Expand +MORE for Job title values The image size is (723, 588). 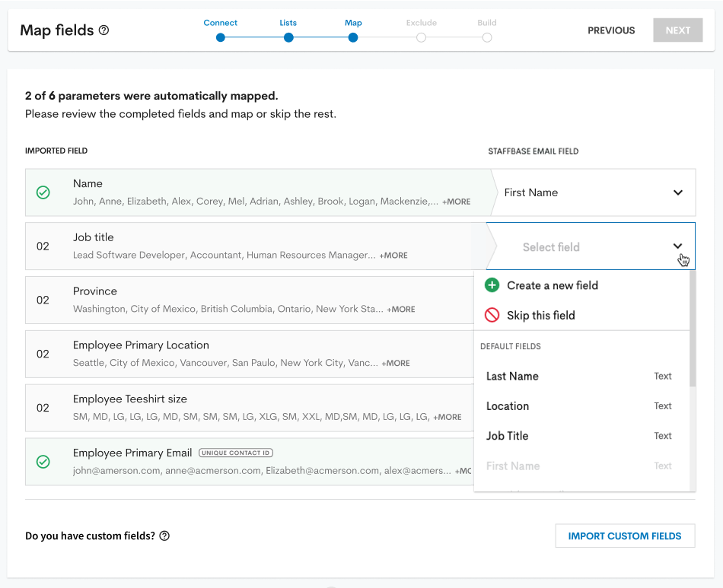(x=393, y=256)
